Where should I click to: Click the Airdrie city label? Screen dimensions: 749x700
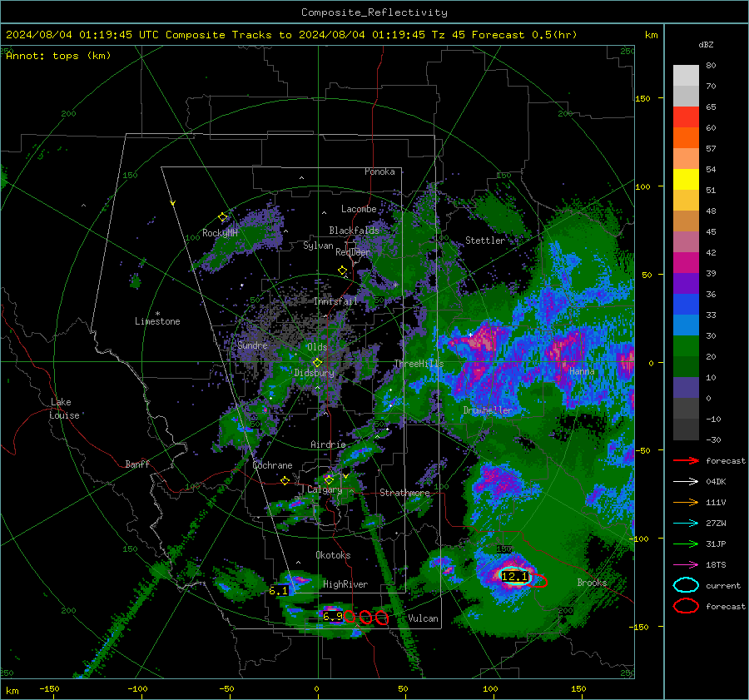coord(328,444)
